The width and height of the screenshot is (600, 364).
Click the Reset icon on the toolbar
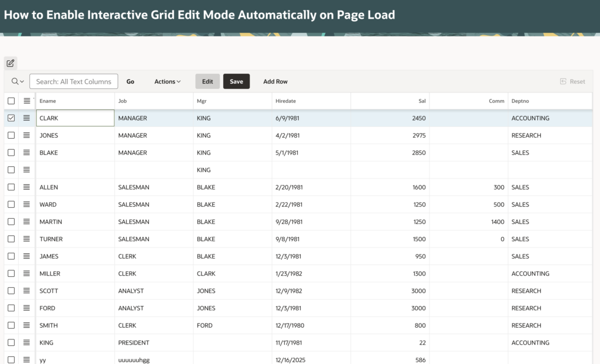click(x=562, y=81)
